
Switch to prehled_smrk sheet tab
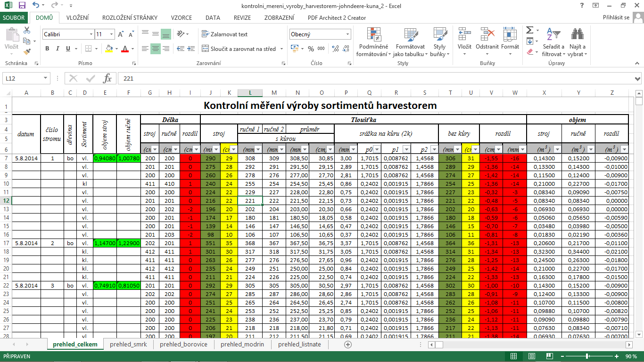coord(128,345)
